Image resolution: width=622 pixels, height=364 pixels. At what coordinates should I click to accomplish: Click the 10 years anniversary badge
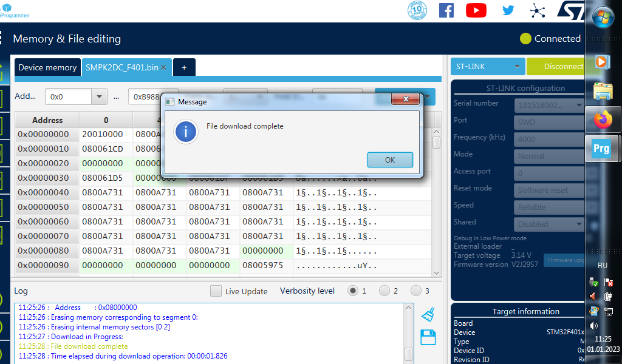click(x=417, y=10)
